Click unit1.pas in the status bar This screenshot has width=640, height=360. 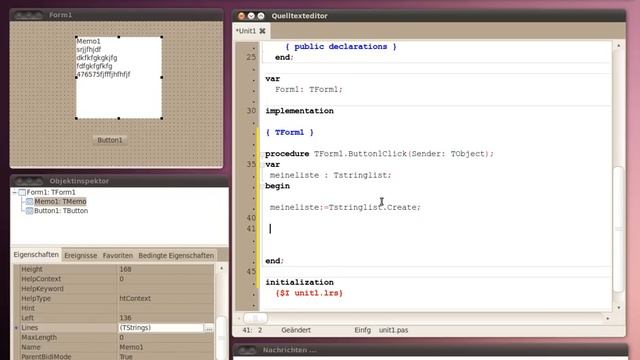tap(393, 330)
